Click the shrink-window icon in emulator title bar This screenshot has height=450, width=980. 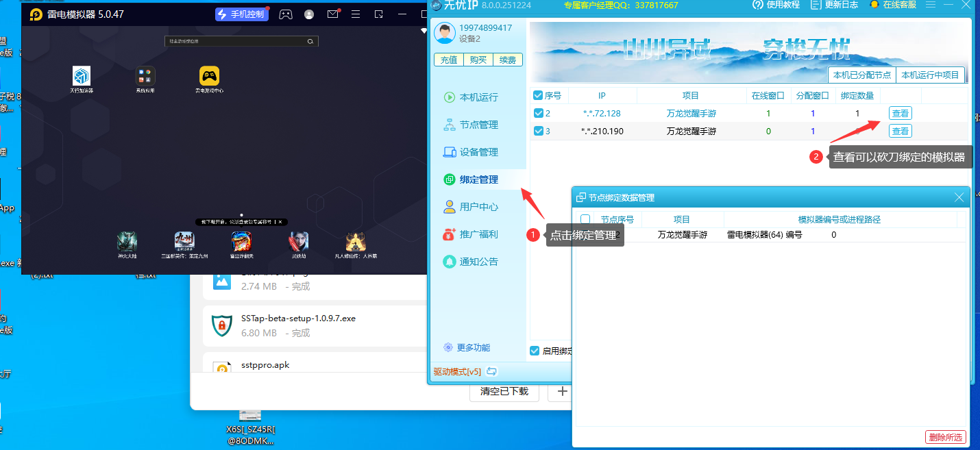click(x=378, y=14)
